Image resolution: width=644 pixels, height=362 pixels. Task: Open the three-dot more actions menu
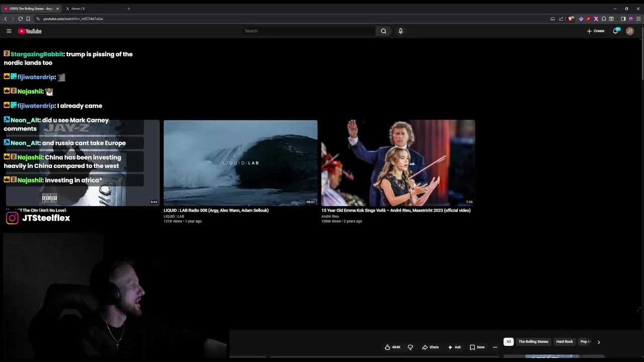pos(495,347)
